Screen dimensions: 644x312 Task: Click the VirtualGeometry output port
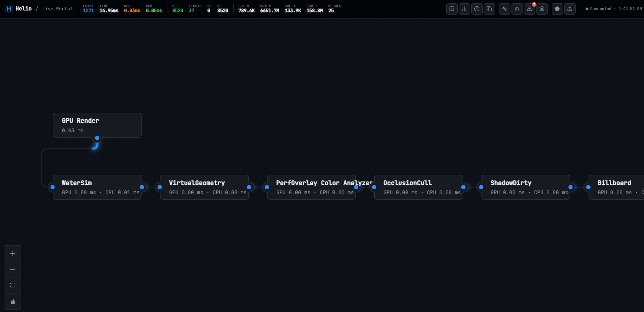(249, 187)
